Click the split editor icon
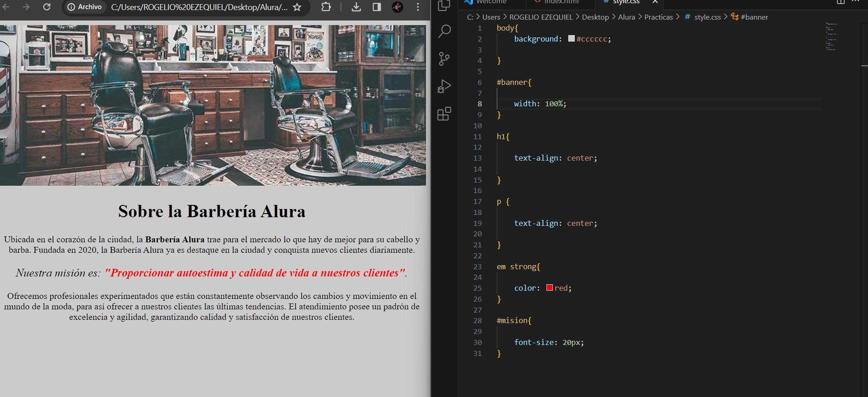Screen dimensions: 868x397 point(841,2)
